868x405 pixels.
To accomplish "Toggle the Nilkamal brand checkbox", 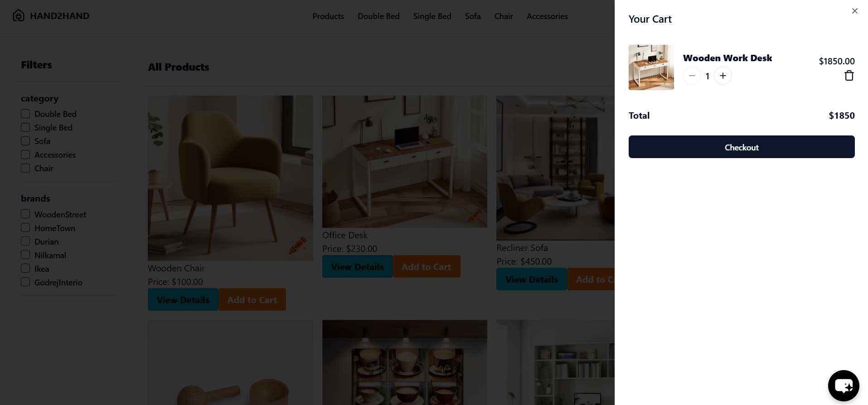I will tap(25, 255).
